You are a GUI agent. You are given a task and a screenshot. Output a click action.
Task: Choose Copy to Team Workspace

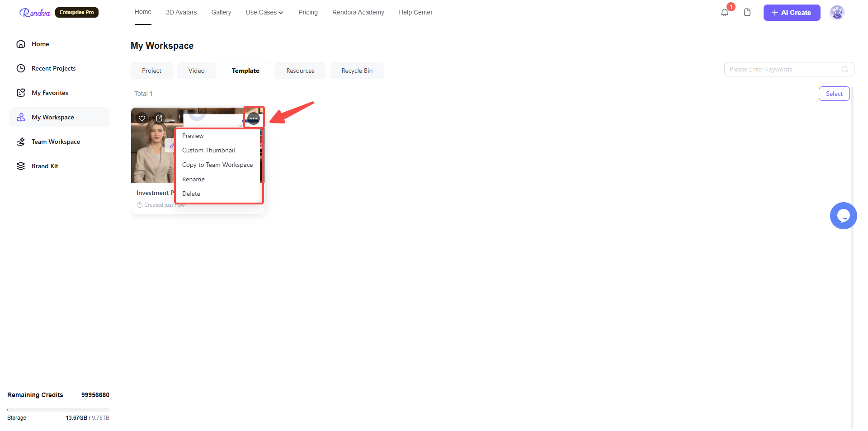coord(219,165)
